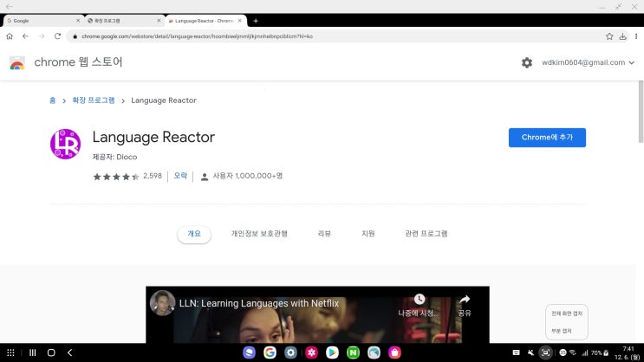Viewport: 644px width, 362px height.
Task: Close the 확장 프로그램 browser tab
Action: coord(159,21)
